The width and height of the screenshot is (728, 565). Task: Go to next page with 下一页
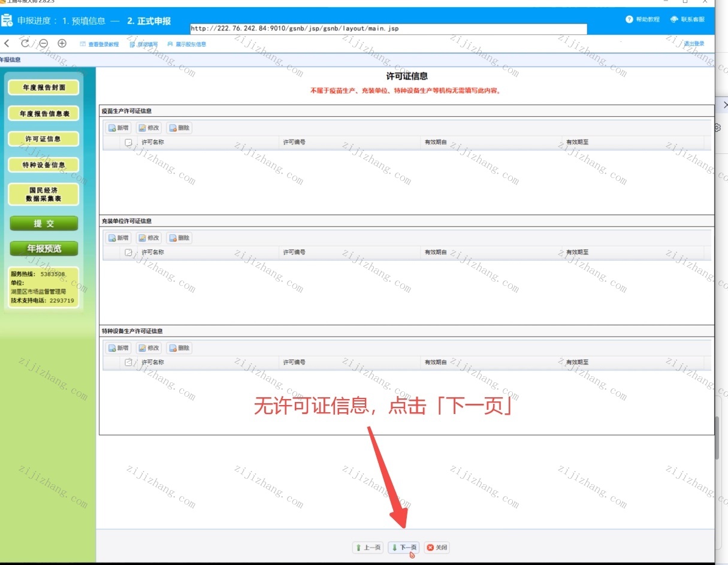point(404,548)
